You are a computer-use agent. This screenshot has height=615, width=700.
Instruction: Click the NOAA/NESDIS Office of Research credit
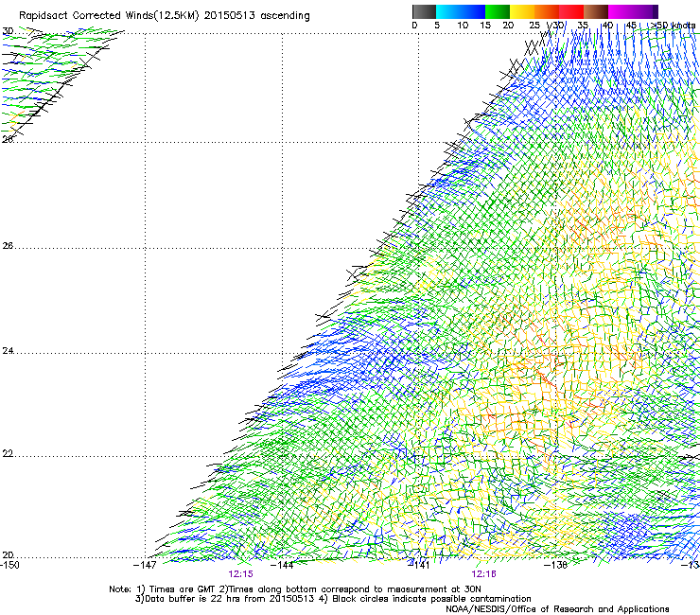(x=557, y=609)
